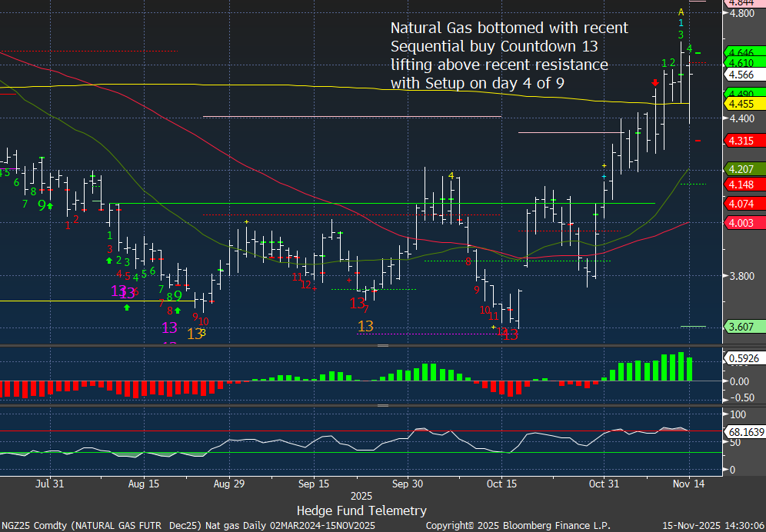Click the green 4.646 price tag
Viewport: 766px width, 532px height.
point(742,52)
